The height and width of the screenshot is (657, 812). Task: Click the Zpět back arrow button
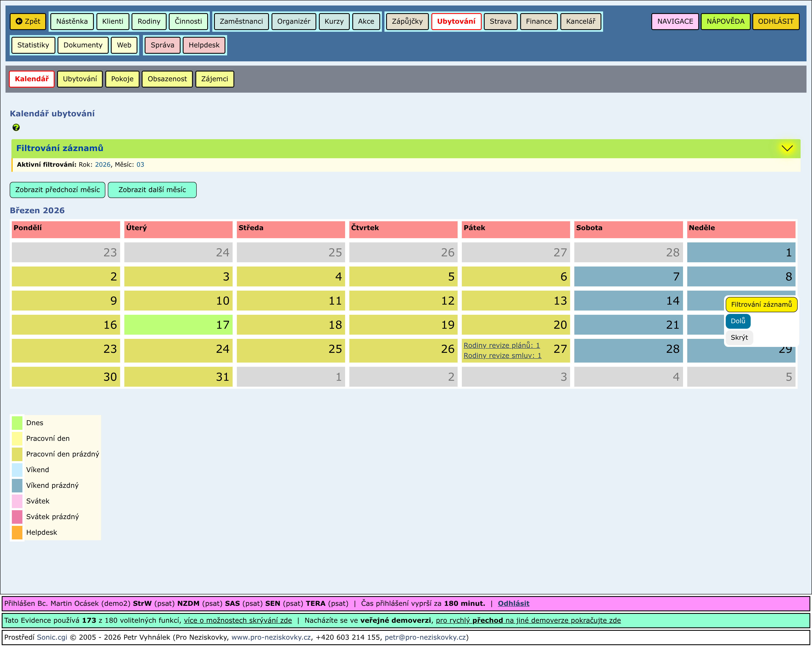[28, 21]
